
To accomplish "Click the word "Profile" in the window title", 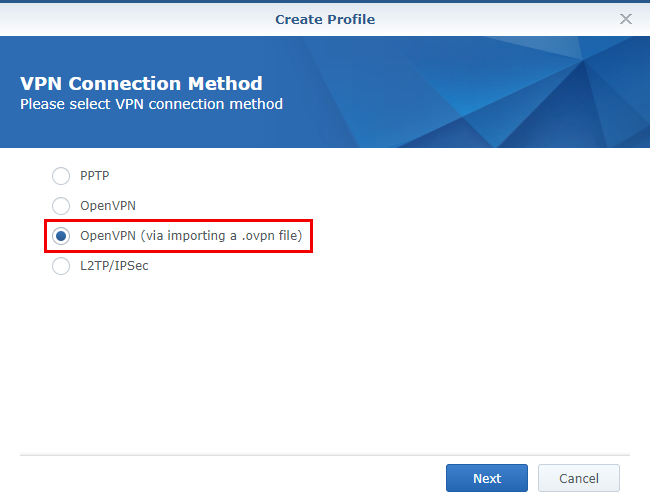I will tap(350, 19).
